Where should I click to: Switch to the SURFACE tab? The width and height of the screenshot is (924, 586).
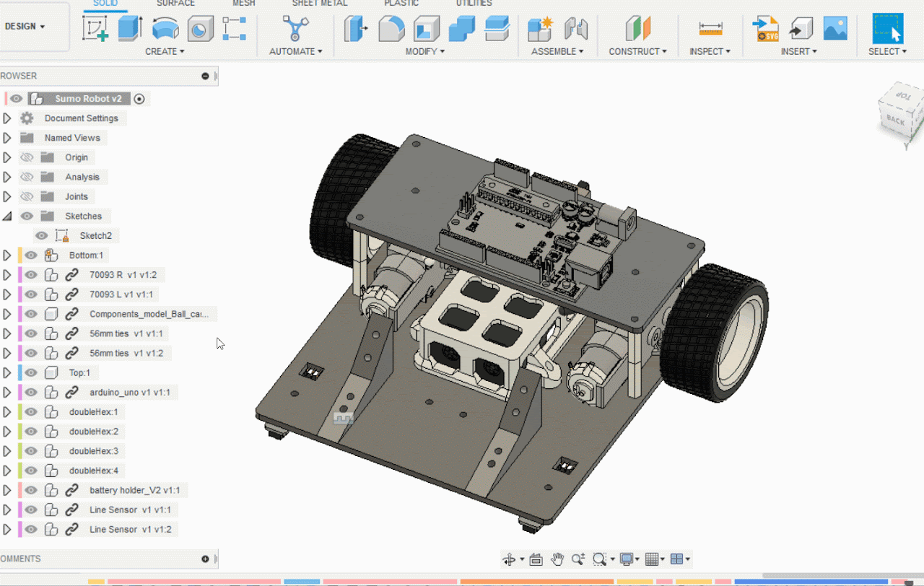[x=175, y=4]
